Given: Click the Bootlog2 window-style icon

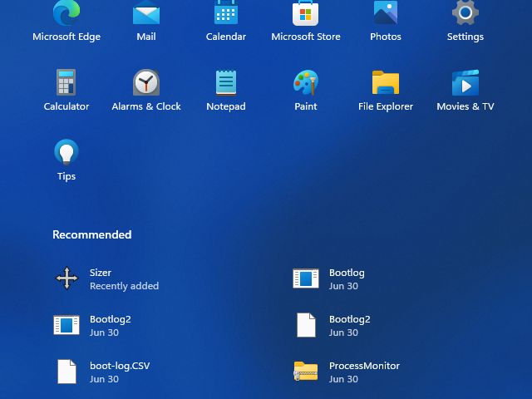Looking at the screenshot, I should click(66, 325).
